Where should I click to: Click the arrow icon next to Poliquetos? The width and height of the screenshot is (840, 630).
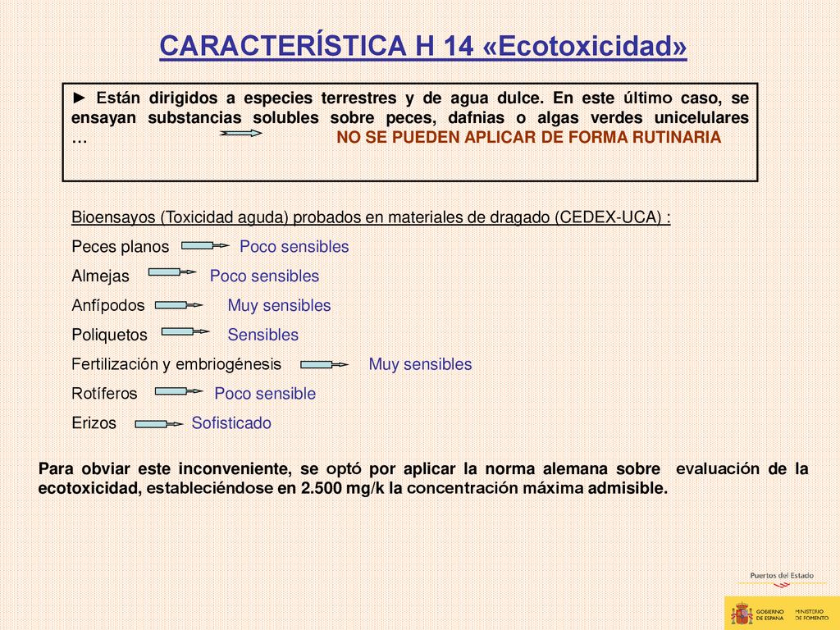click(x=185, y=331)
